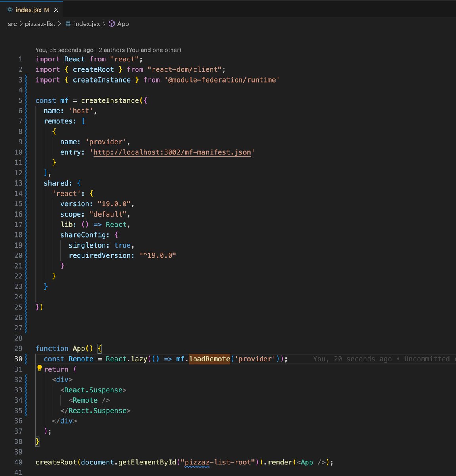Click the "19.0.0" version string

pyautogui.click(x=114, y=204)
